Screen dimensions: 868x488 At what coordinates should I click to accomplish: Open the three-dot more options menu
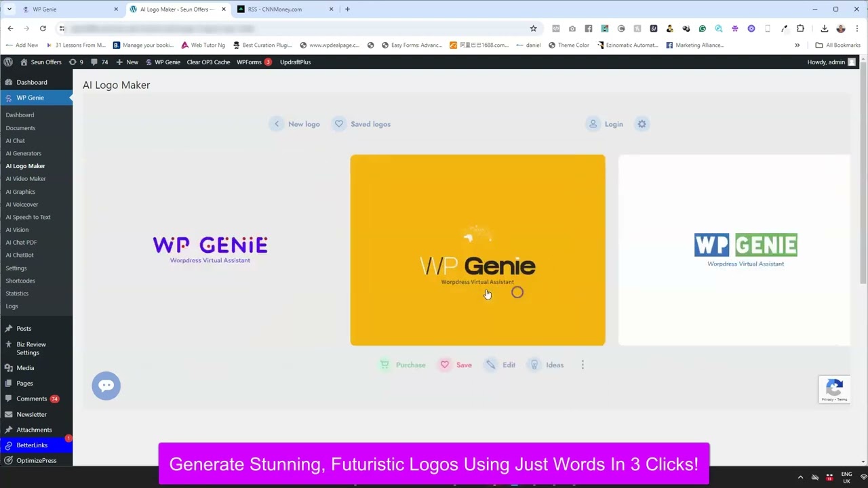(583, 365)
